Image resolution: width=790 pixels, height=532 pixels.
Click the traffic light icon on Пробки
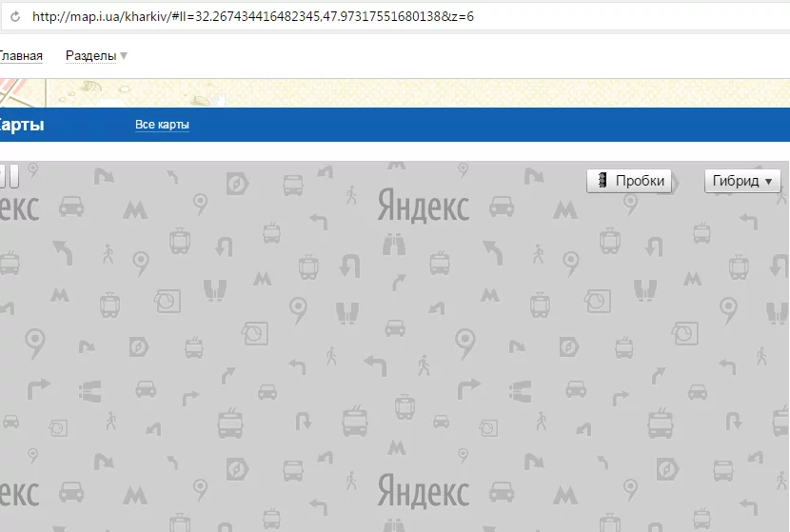(x=602, y=181)
